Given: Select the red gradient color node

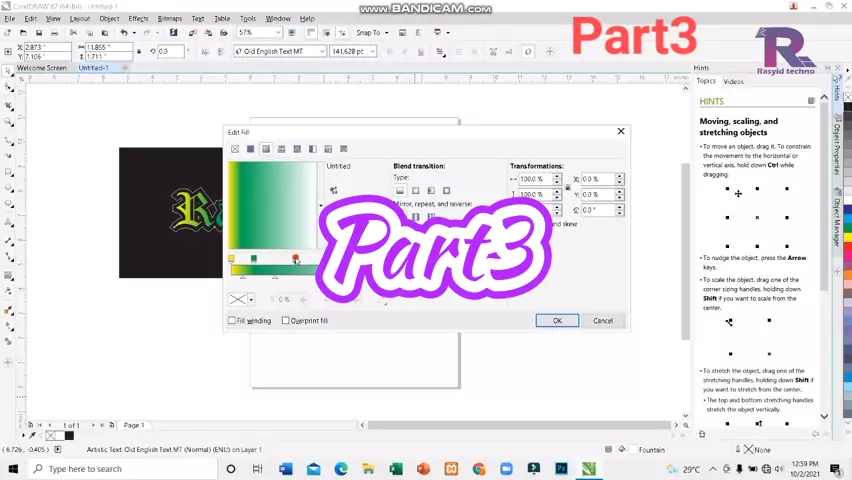Looking at the screenshot, I should coord(295,259).
